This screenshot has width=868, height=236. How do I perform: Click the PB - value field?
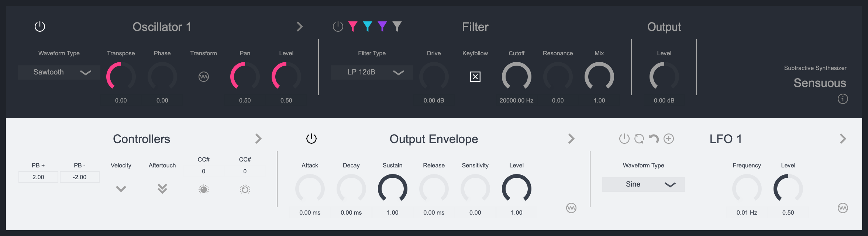80,177
